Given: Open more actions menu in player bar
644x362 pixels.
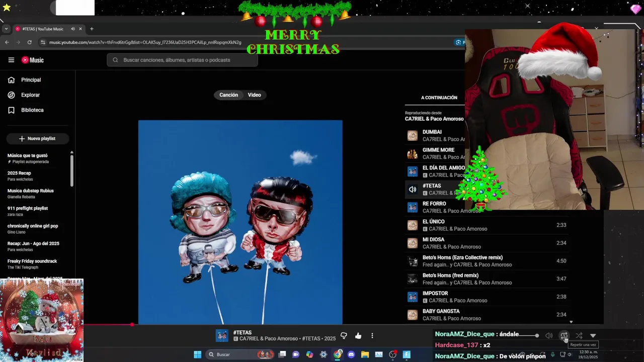Looking at the screenshot, I should pos(372,336).
